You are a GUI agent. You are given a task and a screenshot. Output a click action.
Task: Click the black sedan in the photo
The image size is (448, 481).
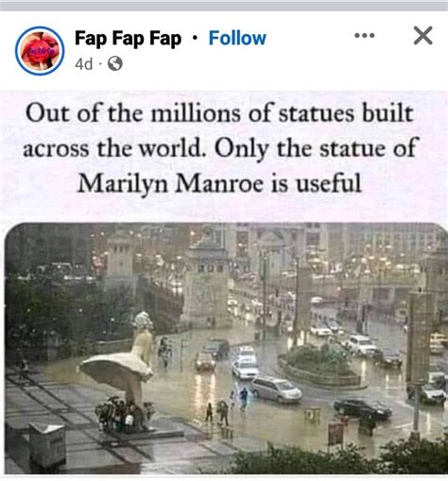point(363,408)
